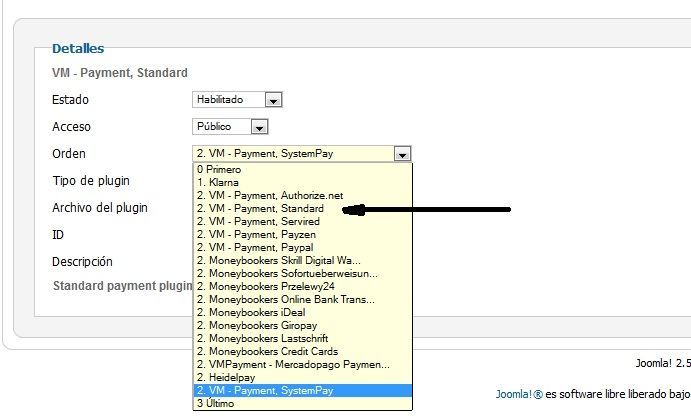The image size is (691, 420).
Task: Pick Moneybookers Online Bank Transfer option
Action: pyautogui.click(x=302, y=300)
